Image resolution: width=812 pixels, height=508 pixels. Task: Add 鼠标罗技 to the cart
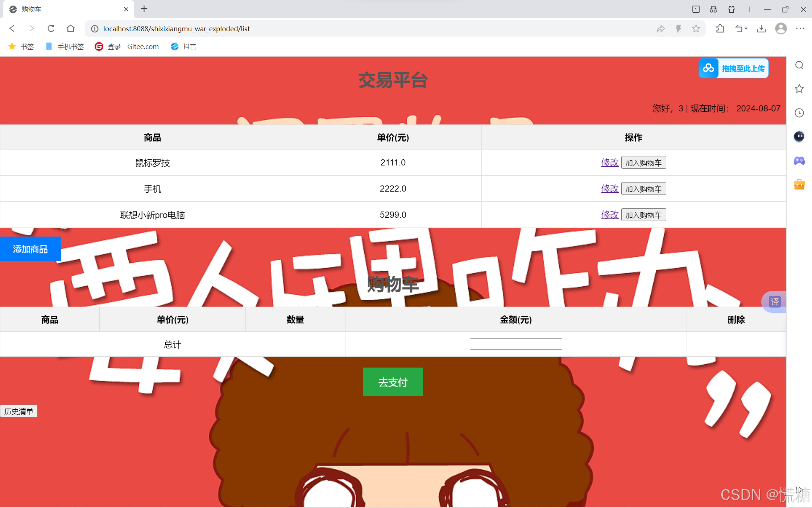[x=643, y=163]
